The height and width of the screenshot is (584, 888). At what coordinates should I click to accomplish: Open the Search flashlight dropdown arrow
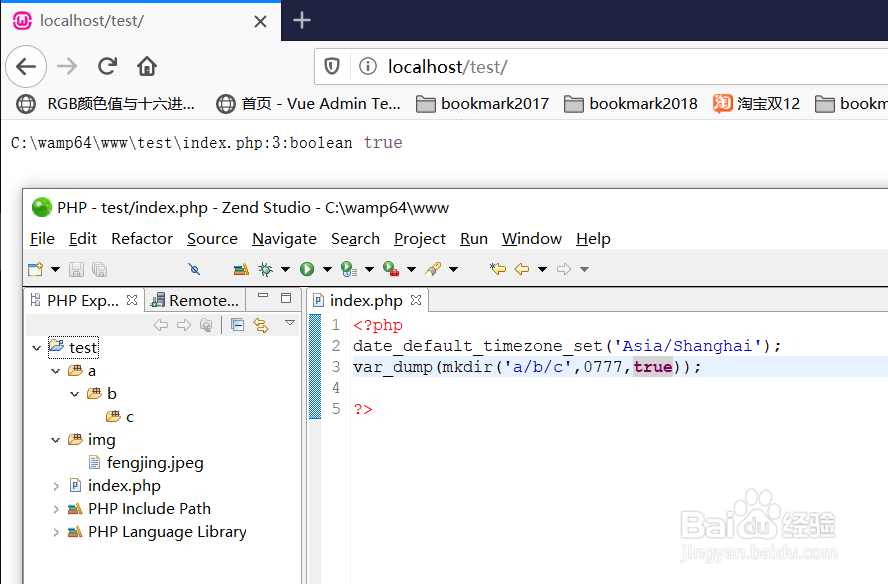pos(454,269)
